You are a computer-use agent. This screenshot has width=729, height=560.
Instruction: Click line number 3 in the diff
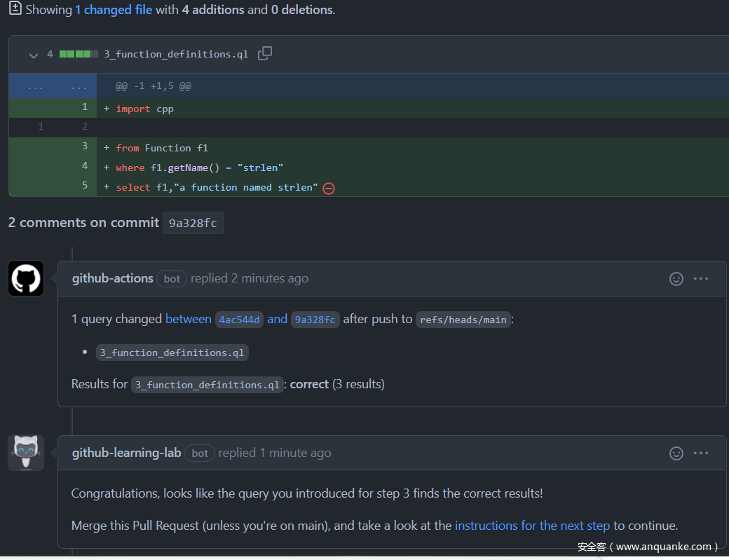click(x=84, y=147)
